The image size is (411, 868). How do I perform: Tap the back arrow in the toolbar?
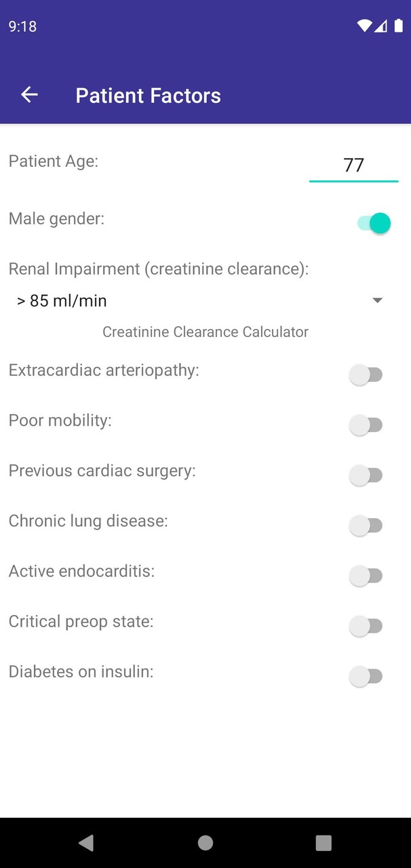pyautogui.click(x=28, y=95)
